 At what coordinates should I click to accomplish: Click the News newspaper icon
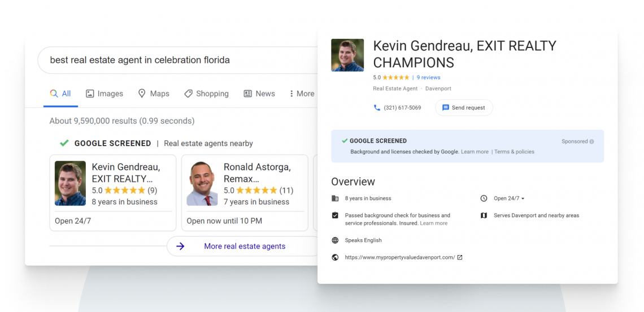click(x=247, y=94)
